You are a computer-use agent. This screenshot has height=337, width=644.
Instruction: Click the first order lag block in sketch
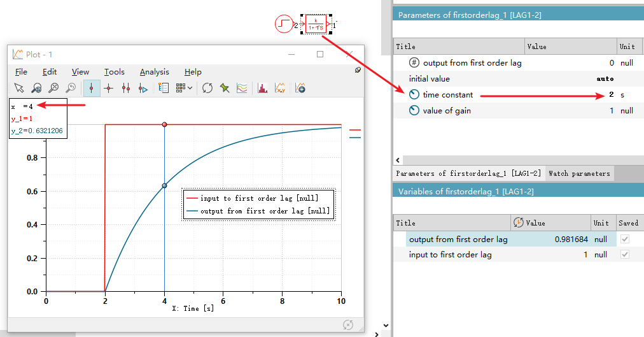(318, 24)
